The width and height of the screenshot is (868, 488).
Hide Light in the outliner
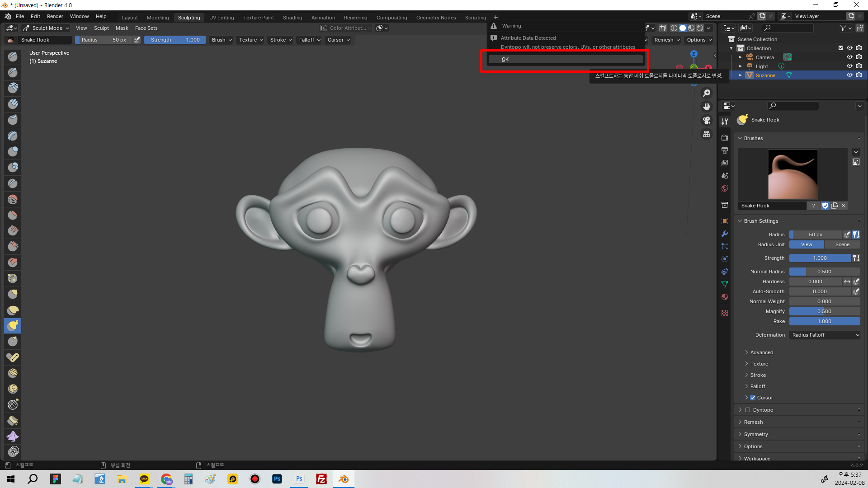tap(849, 66)
